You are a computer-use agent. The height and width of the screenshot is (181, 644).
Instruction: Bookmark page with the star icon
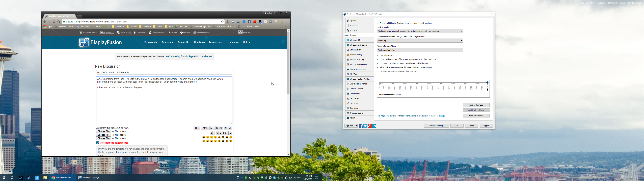coord(222,22)
